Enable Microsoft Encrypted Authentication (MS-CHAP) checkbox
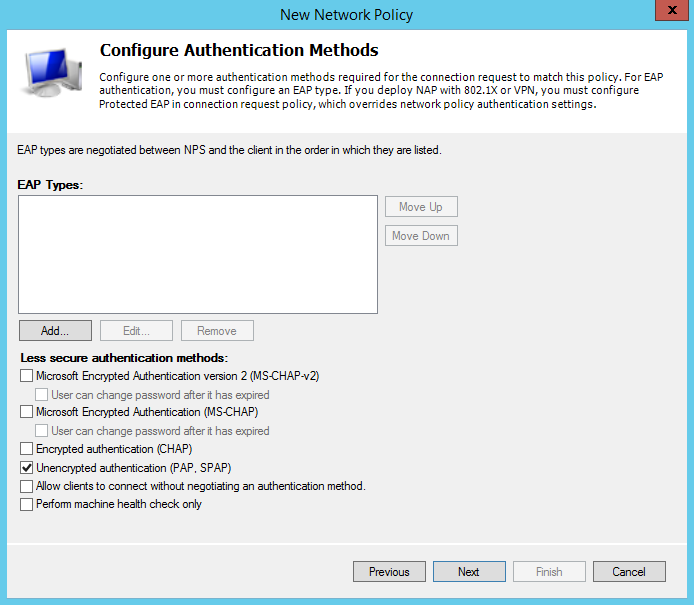Screen dimensions: 694x605 click(26, 412)
